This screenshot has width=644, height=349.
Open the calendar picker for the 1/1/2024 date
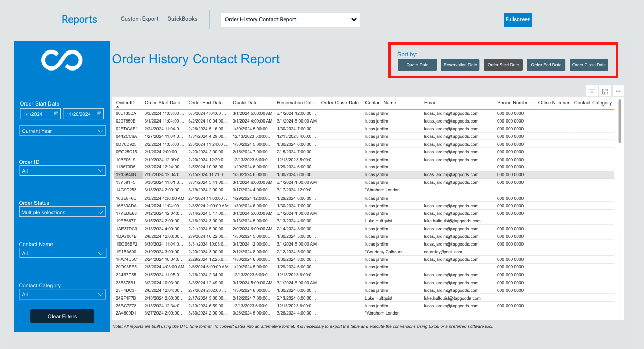click(x=57, y=113)
